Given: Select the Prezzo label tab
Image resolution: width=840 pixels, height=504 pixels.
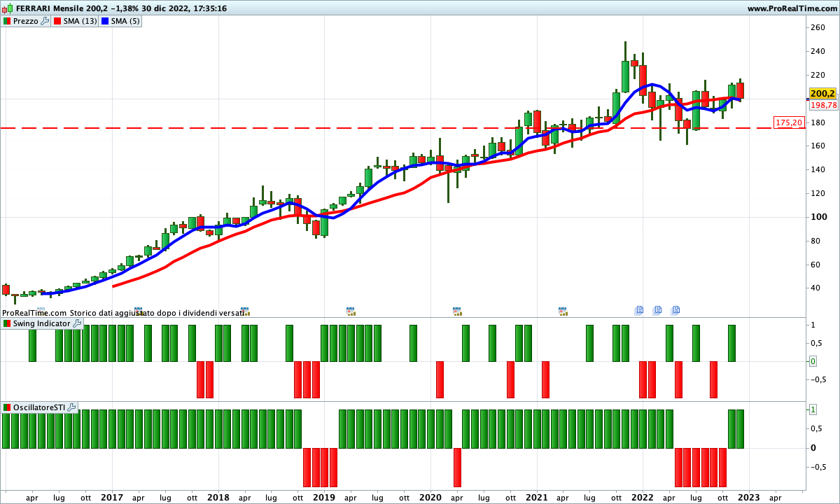Looking at the screenshot, I should tap(26, 21).
